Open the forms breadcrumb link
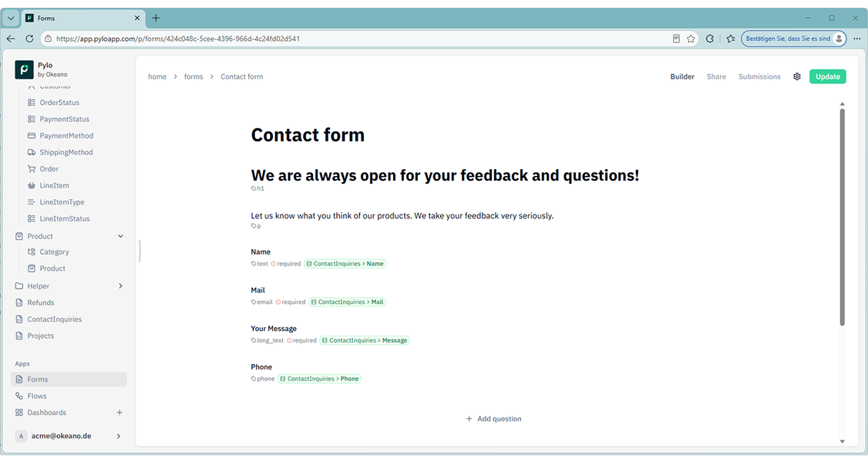The height and width of the screenshot is (463, 868). pyautogui.click(x=193, y=76)
